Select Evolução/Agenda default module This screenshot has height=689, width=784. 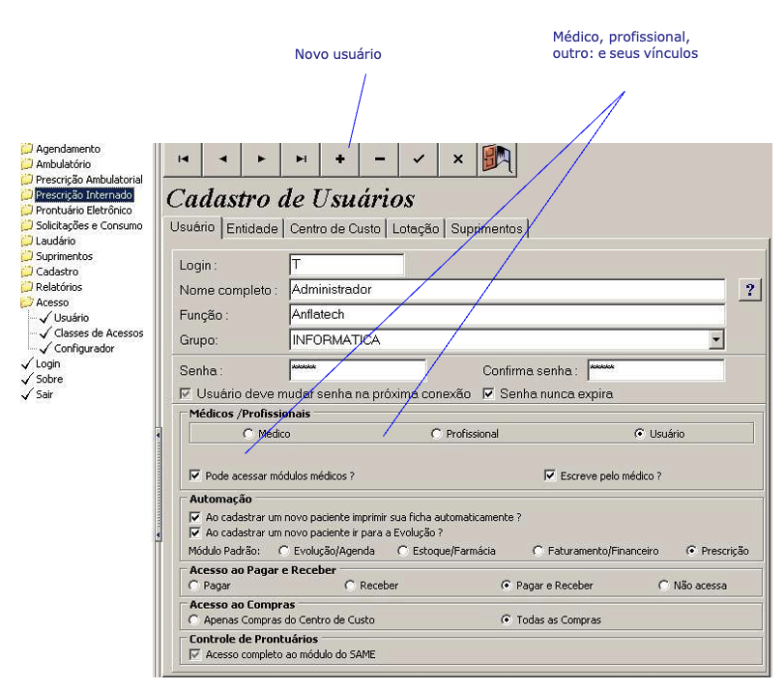point(283,551)
